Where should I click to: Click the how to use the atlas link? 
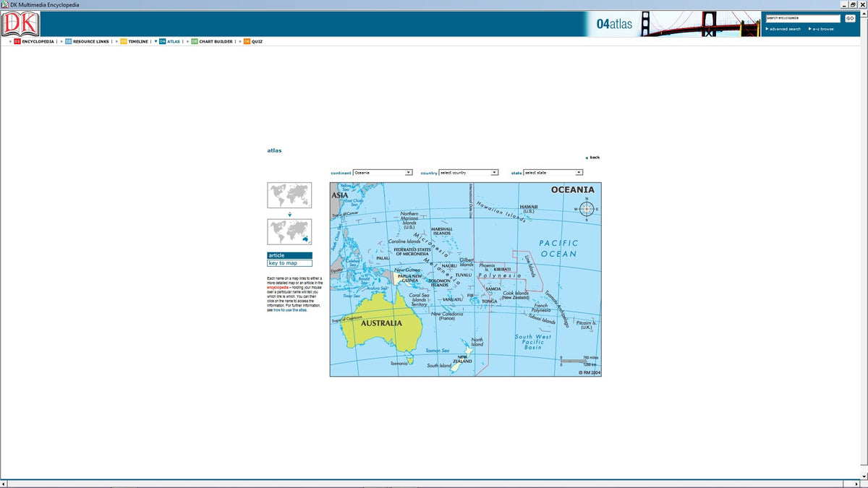(x=289, y=309)
